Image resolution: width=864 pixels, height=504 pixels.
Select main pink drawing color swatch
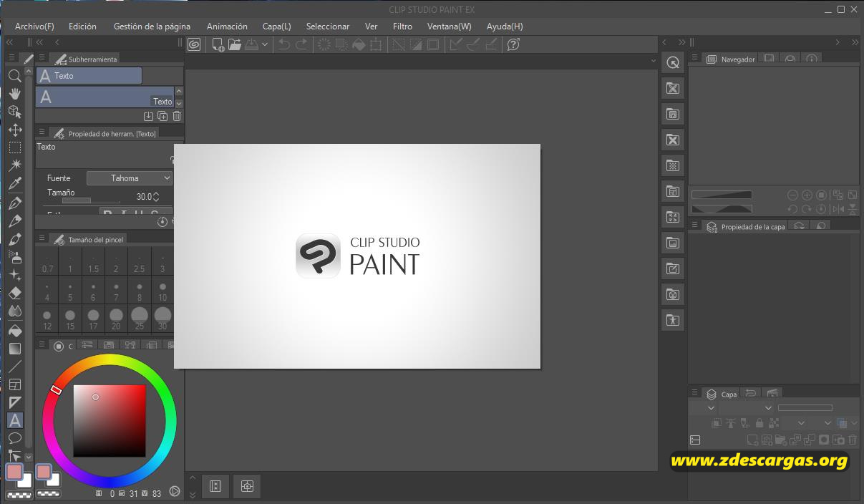14,472
